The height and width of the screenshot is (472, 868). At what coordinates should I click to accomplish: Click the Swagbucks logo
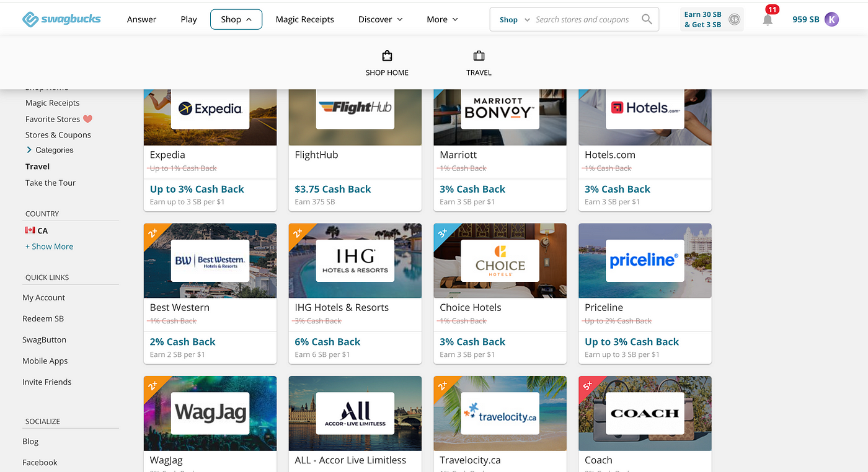coord(61,19)
